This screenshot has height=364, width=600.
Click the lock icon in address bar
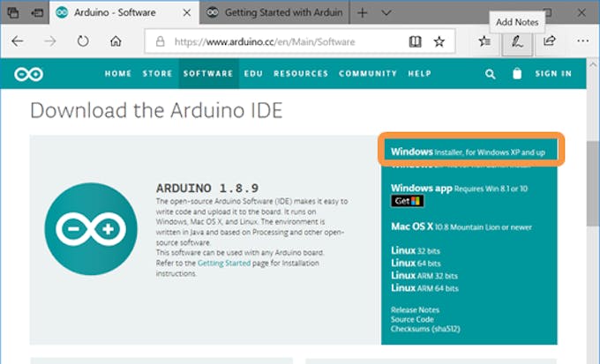tap(161, 41)
